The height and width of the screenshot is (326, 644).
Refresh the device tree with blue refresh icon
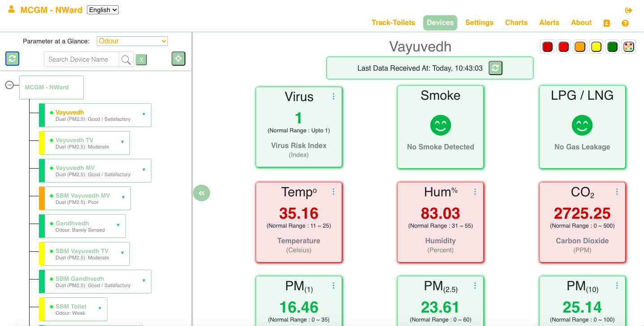coord(12,59)
